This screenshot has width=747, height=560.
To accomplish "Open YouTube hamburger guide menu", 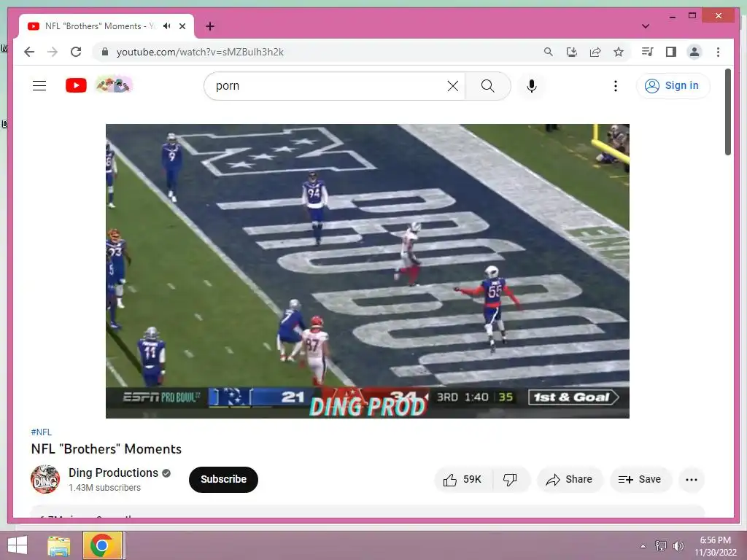I will click(39, 86).
